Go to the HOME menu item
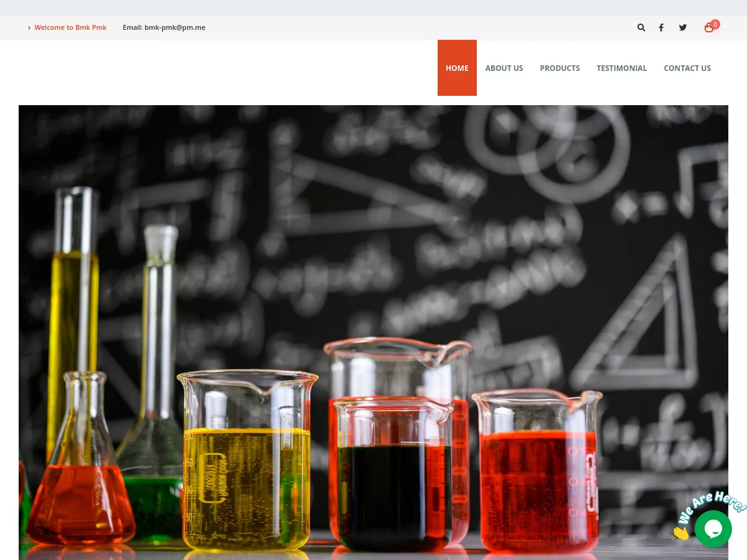This screenshot has width=747, height=560. coord(457,68)
